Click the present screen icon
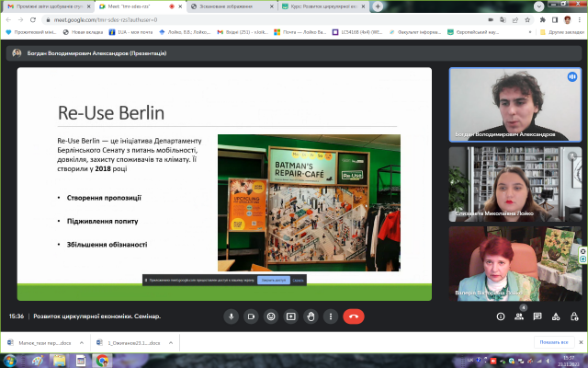The width and height of the screenshot is (588, 368). (x=291, y=316)
